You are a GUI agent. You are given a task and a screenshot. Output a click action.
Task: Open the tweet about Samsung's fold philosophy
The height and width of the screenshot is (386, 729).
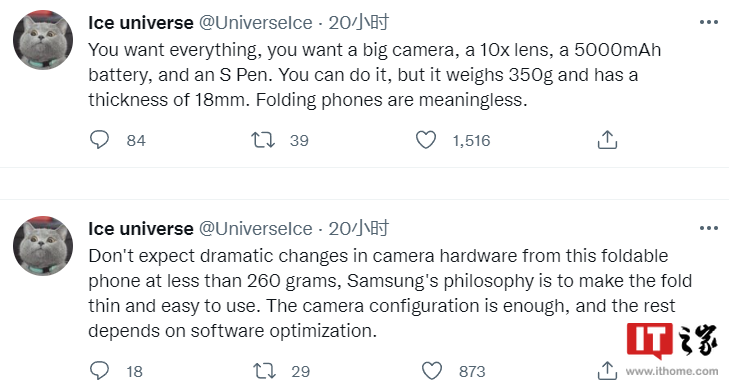click(390, 293)
